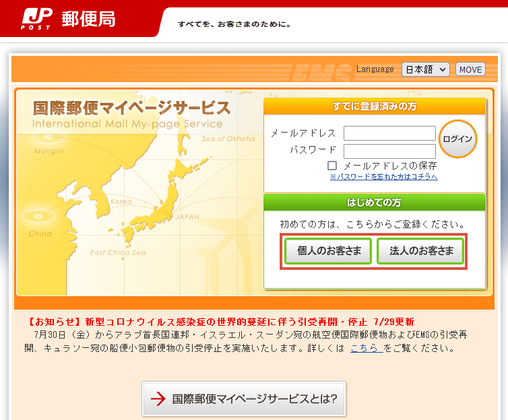508x420 pixels.
Task: Click the 国際郵便マイページサービスとは? button
Action: coord(244,398)
